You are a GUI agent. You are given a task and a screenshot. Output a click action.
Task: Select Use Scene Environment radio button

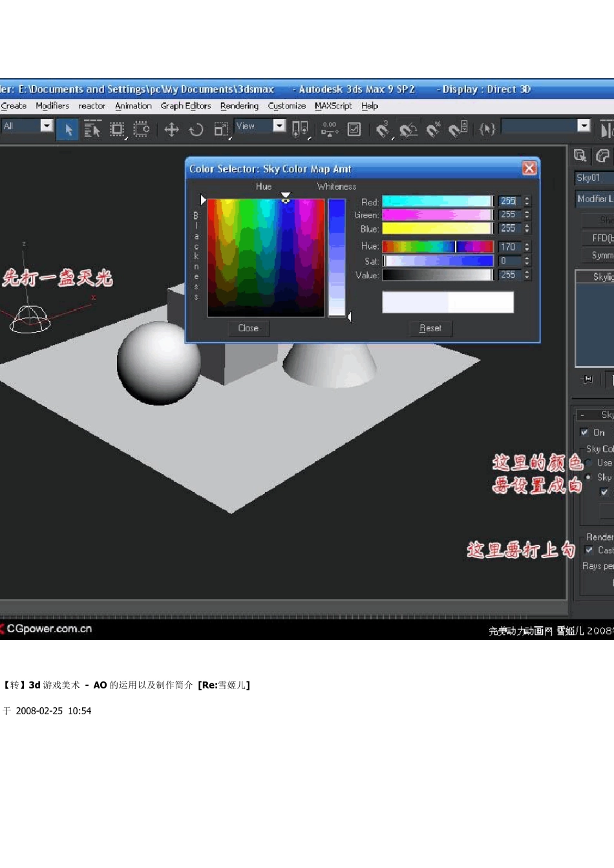click(589, 463)
